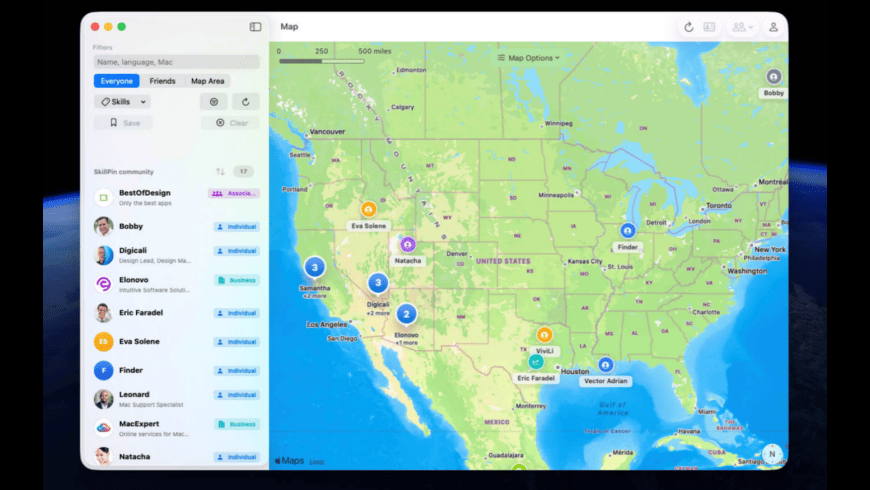Select Digicali in the community list

(176, 255)
